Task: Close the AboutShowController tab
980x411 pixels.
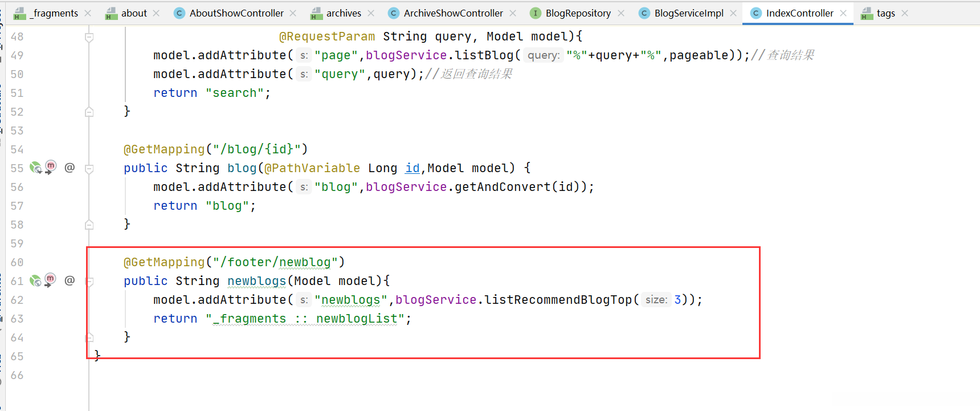Action: pyautogui.click(x=293, y=13)
